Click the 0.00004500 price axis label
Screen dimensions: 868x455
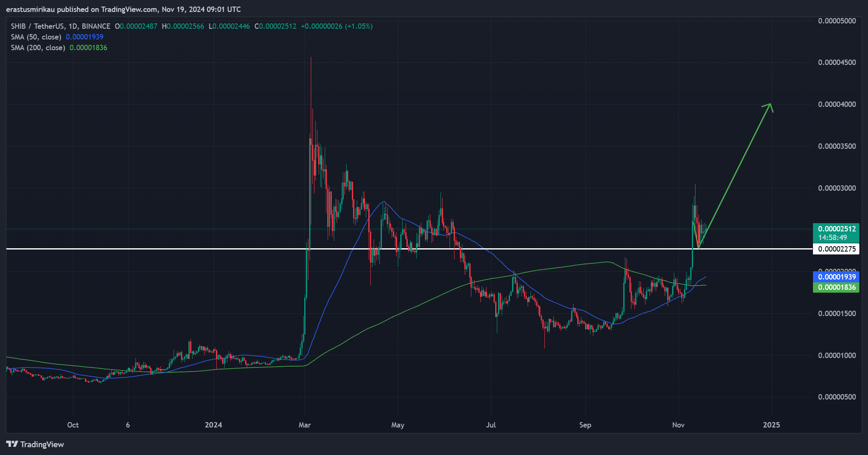837,62
